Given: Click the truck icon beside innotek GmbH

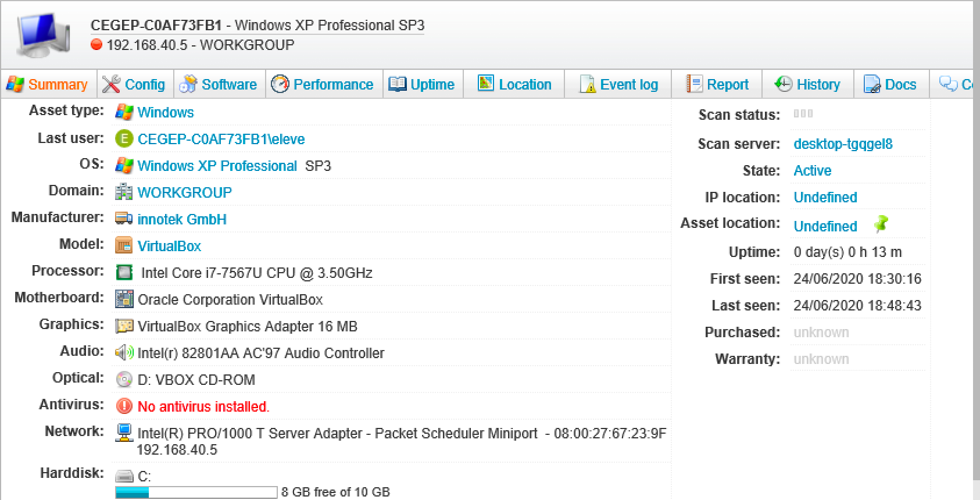Looking at the screenshot, I should 124,219.
